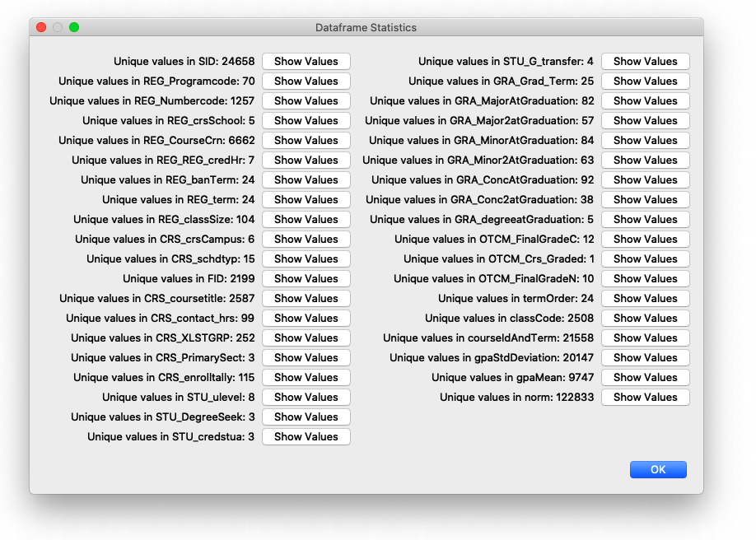
Task: Show values for OTCM_FinalGradeC
Action: pyautogui.click(x=645, y=239)
